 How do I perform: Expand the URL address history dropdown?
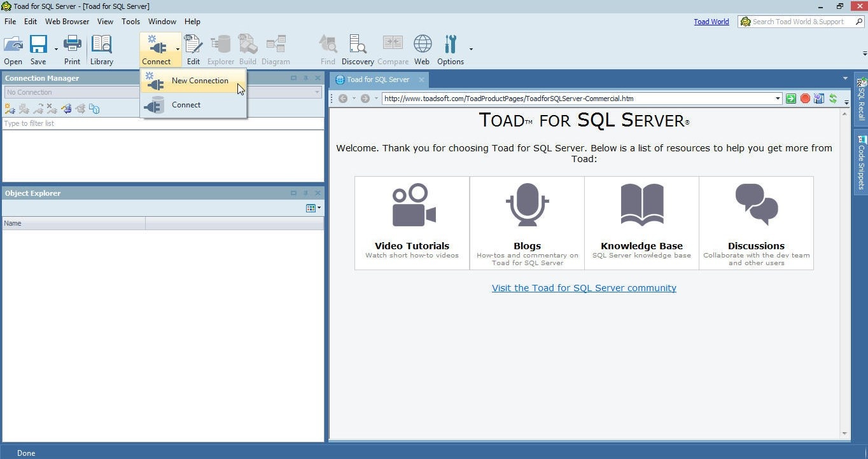coord(777,99)
